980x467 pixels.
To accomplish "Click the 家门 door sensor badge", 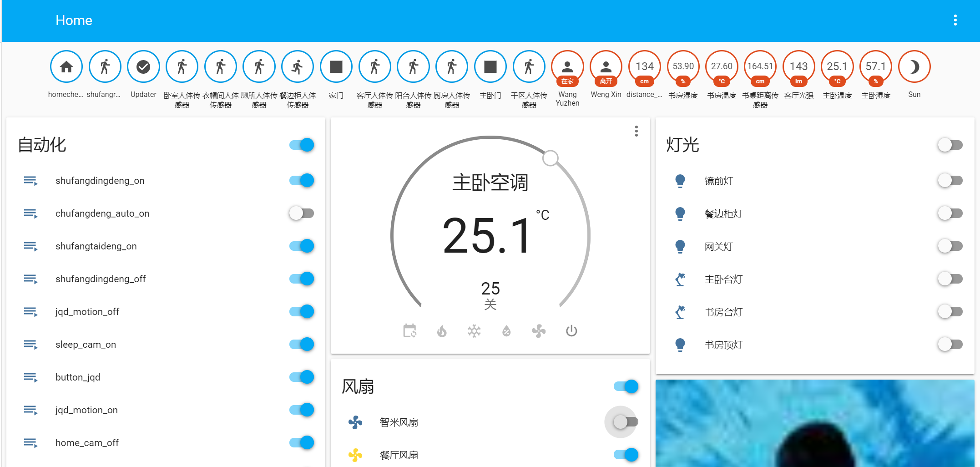I will click(x=336, y=67).
